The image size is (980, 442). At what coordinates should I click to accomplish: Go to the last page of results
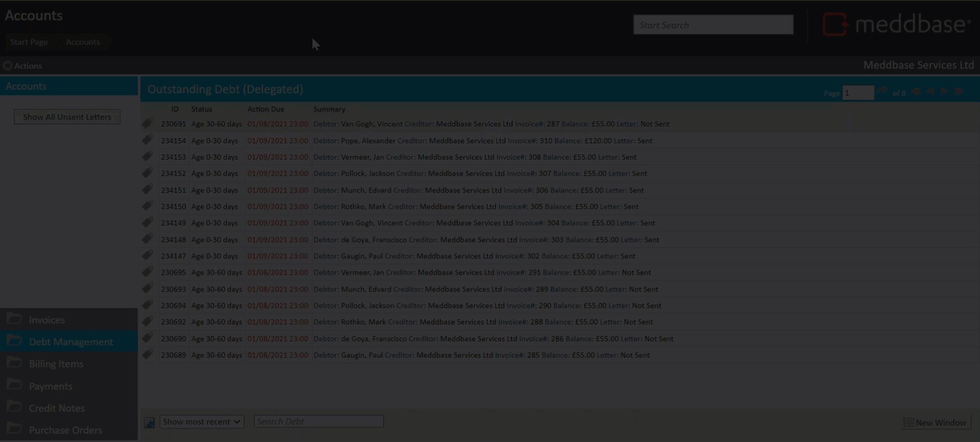tap(959, 92)
